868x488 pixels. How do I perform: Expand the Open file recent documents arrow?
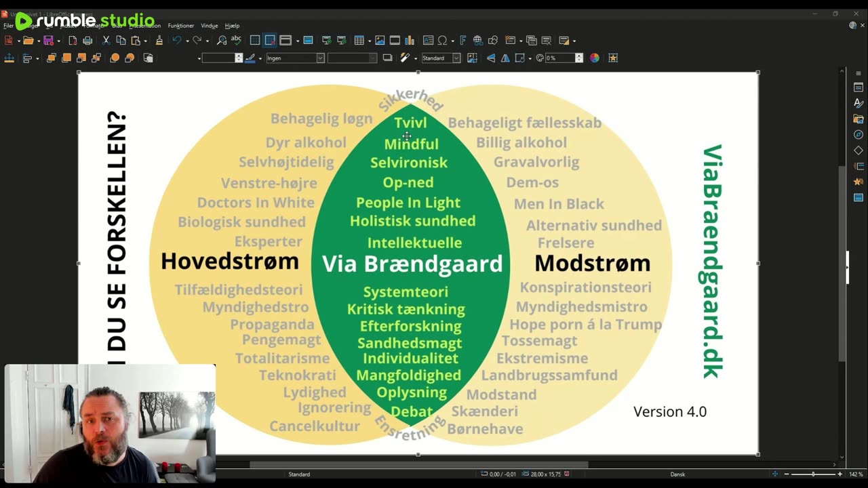(39, 41)
